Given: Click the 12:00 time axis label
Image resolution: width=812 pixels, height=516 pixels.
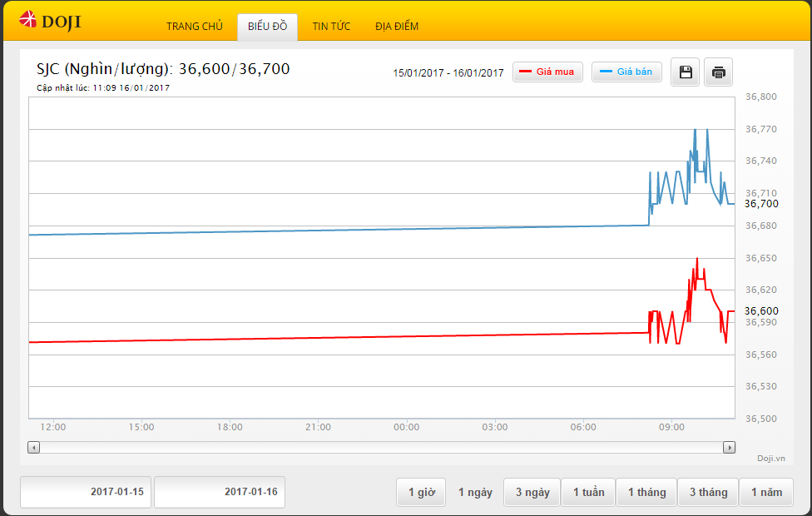Looking at the screenshot, I should click(52, 427).
